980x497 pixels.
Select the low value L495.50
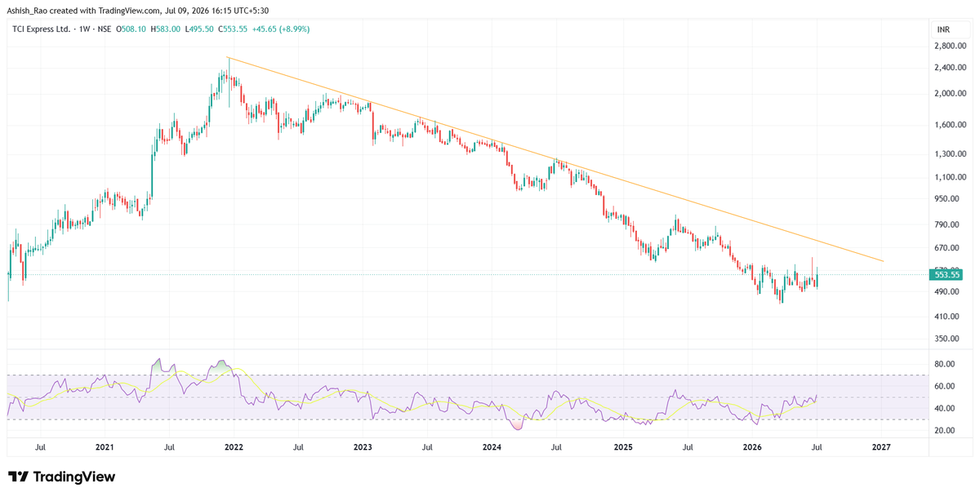[x=198, y=29]
